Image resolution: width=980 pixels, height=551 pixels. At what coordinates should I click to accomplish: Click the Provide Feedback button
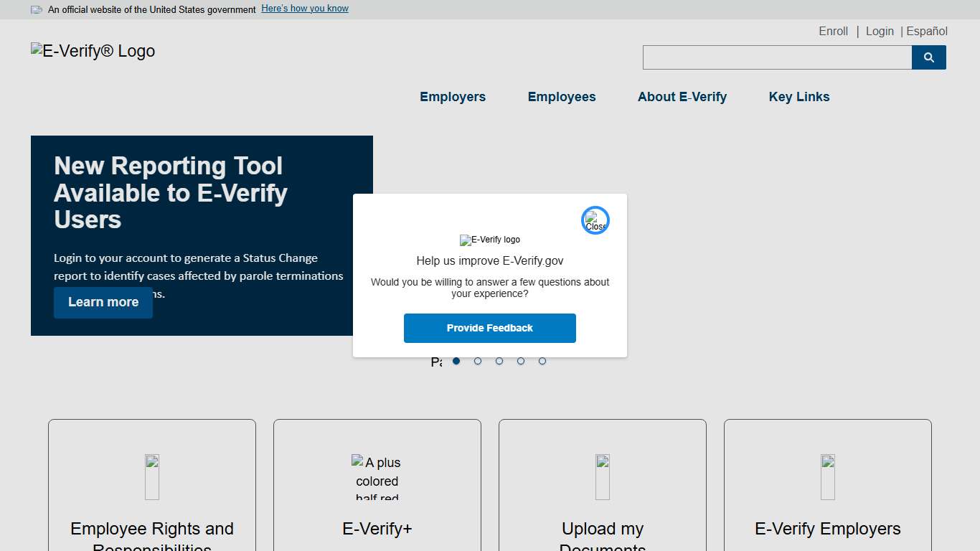click(490, 328)
